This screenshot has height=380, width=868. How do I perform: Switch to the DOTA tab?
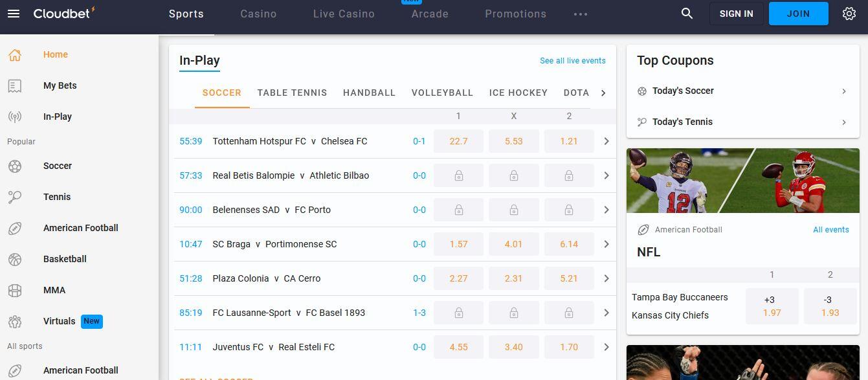coord(576,93)
